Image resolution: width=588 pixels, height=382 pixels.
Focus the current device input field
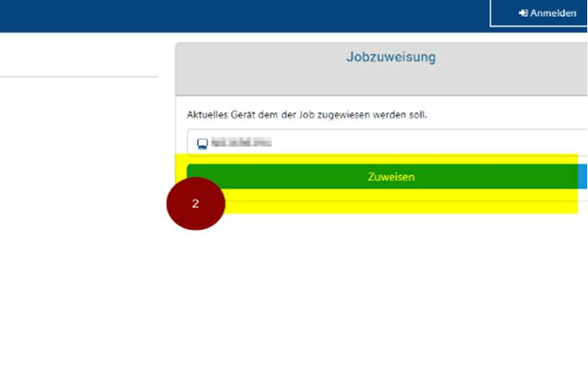[385, 142]
